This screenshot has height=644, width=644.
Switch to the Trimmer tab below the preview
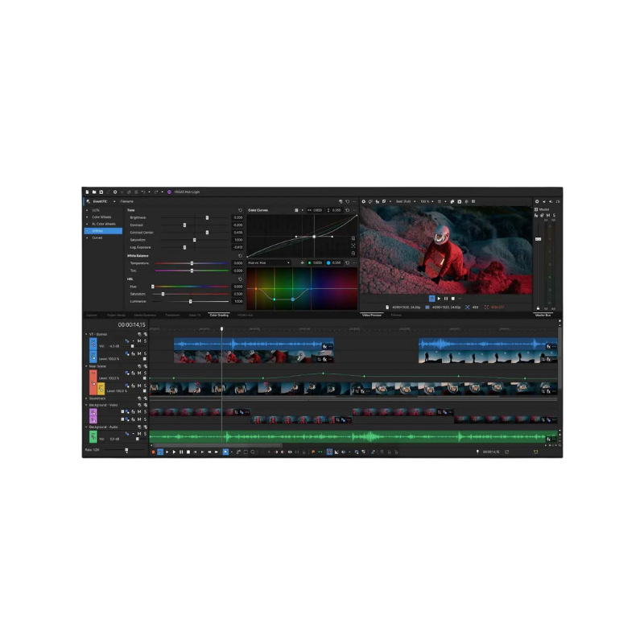[396, 315]
